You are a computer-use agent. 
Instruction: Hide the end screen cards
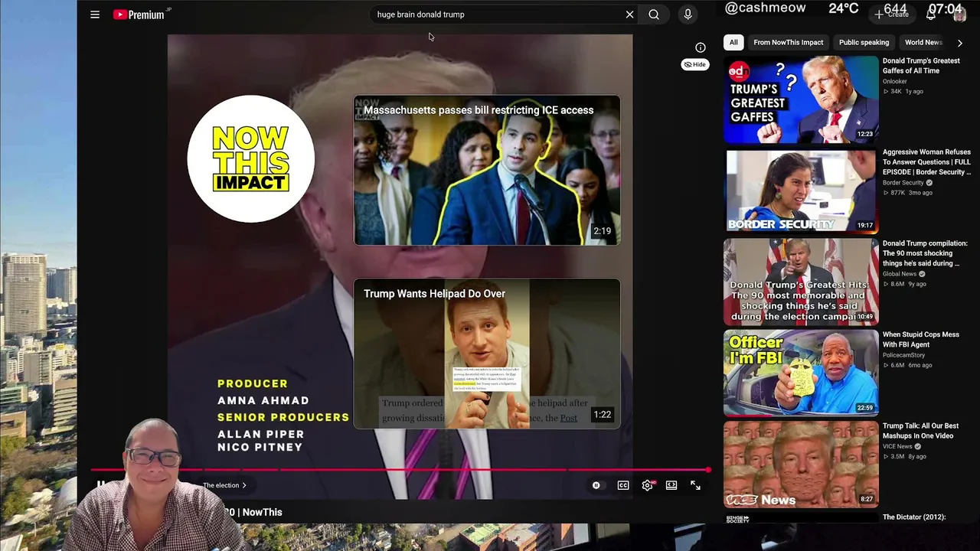pyautogui.click(x=694, y=64)
